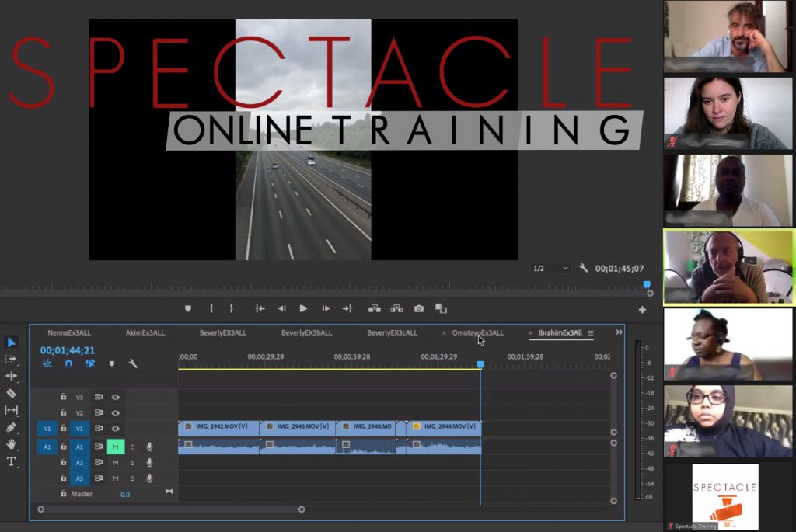Image resolution: width=796 pixels, height=532 pixels.
Task: Open the playback resolution dropdown showing 1/2
Action: point(551,268)
